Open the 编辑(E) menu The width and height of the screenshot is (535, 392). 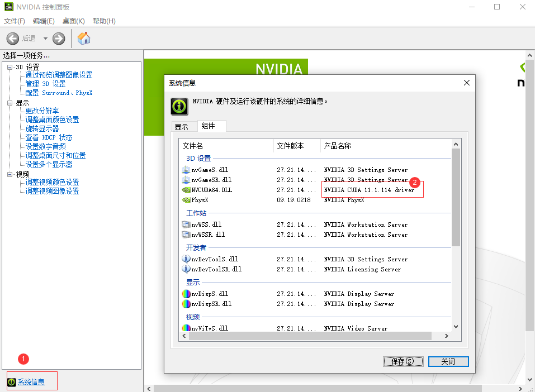[44, 21]
